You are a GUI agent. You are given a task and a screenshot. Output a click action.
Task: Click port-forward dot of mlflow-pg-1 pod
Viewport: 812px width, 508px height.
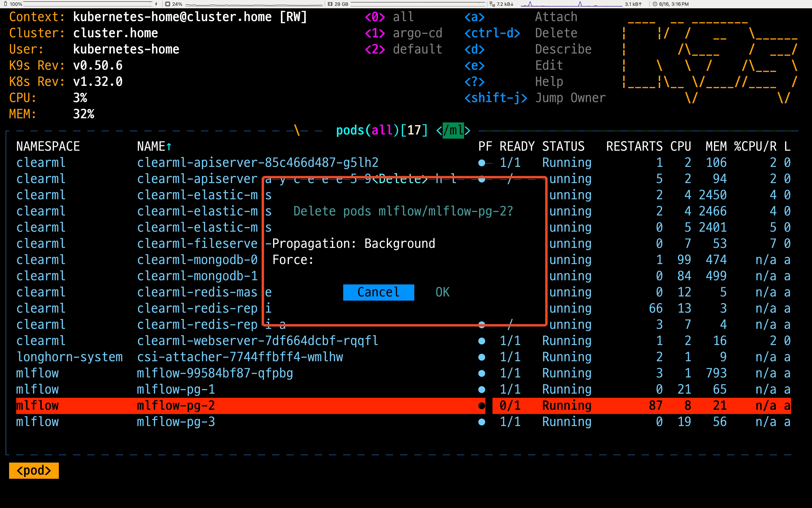(482, 389)
